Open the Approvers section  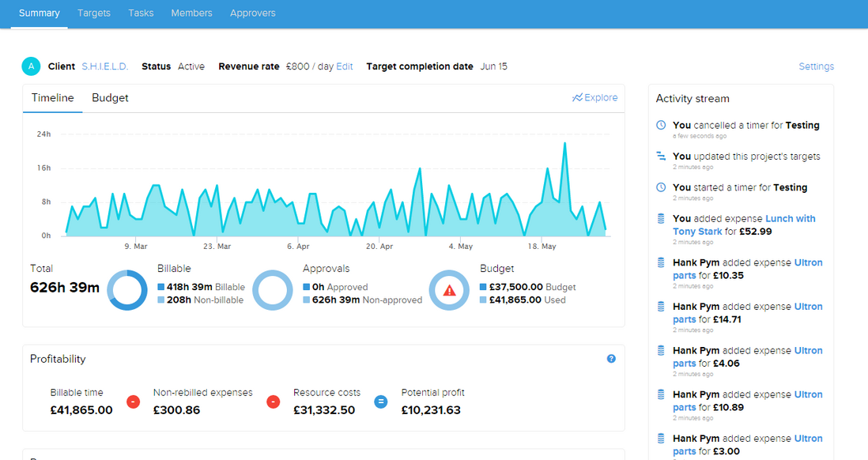click(252, 13)
